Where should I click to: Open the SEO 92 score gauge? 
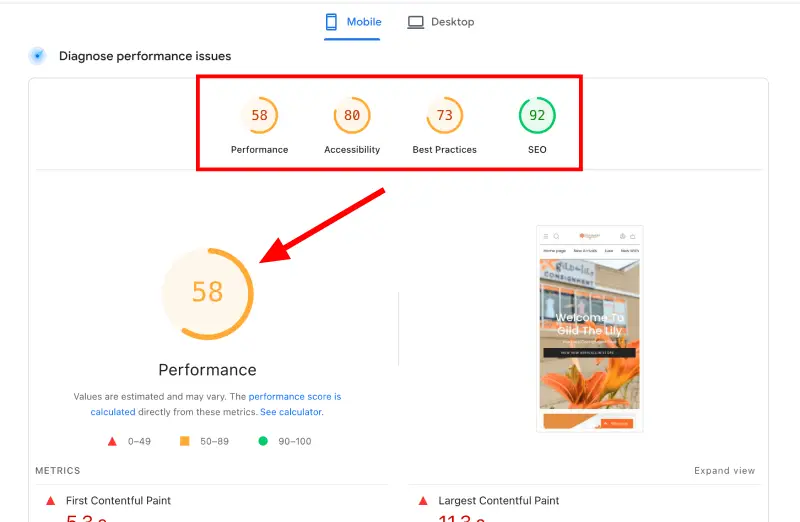tap(537, 116)
